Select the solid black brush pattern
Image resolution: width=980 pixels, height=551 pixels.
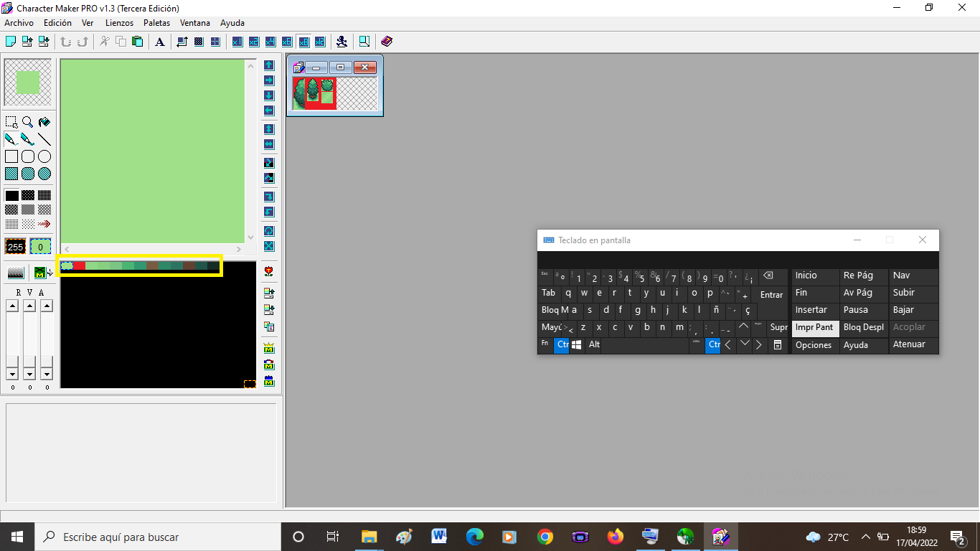[x=11, y=195]
